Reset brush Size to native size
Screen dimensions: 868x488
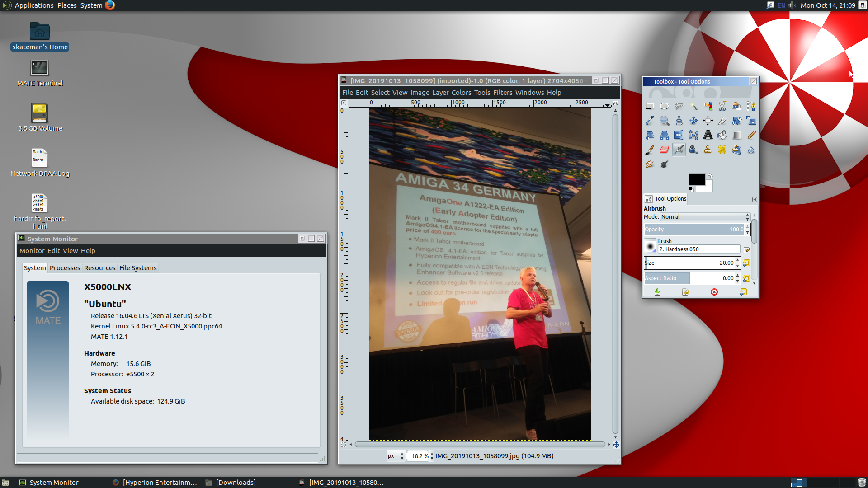pyautogui.click(x=746, y=263)
